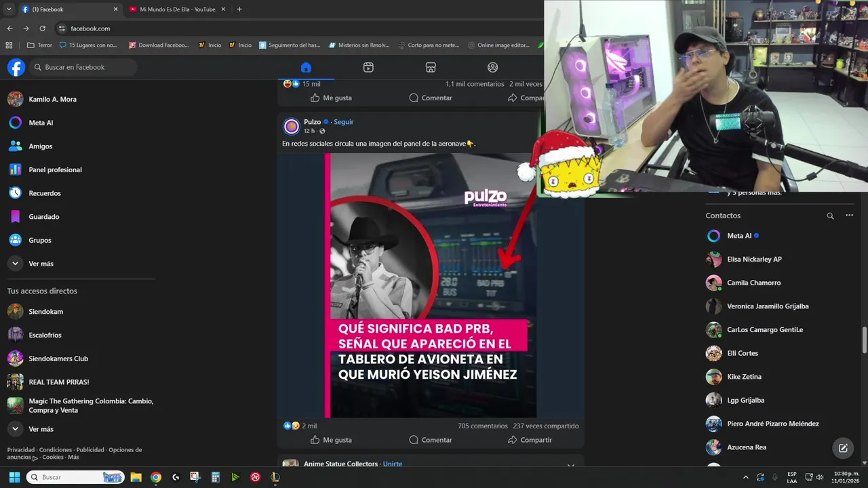Open the Video (Reels) tab icon
This screenshot has width=868, height=488.
(368, 67)
